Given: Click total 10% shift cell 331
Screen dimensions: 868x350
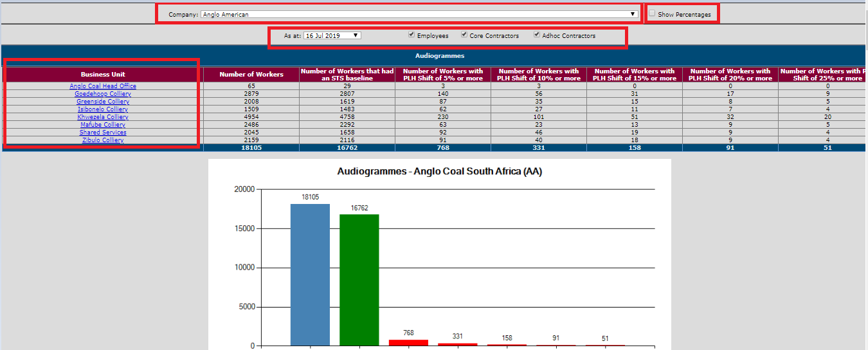Looking at the screenshot, I should [x=539, y=148].
